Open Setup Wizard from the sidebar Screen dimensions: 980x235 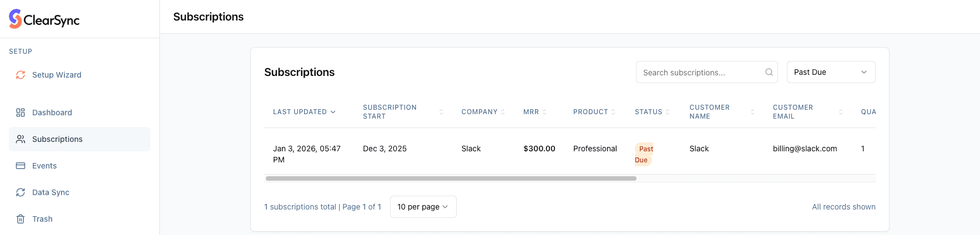click(57, 75)
